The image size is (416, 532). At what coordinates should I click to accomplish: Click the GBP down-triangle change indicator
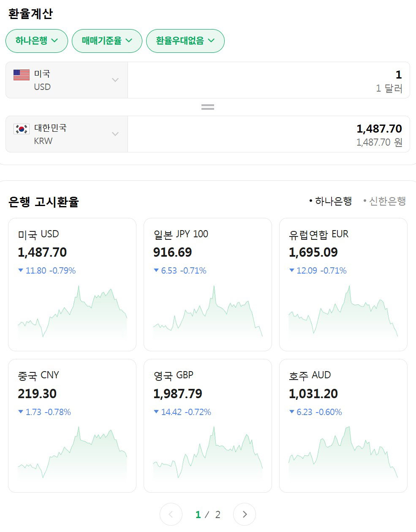coord(156,412)
